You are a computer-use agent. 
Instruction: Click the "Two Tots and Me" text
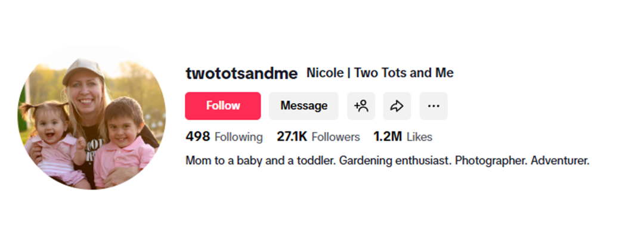404,73
